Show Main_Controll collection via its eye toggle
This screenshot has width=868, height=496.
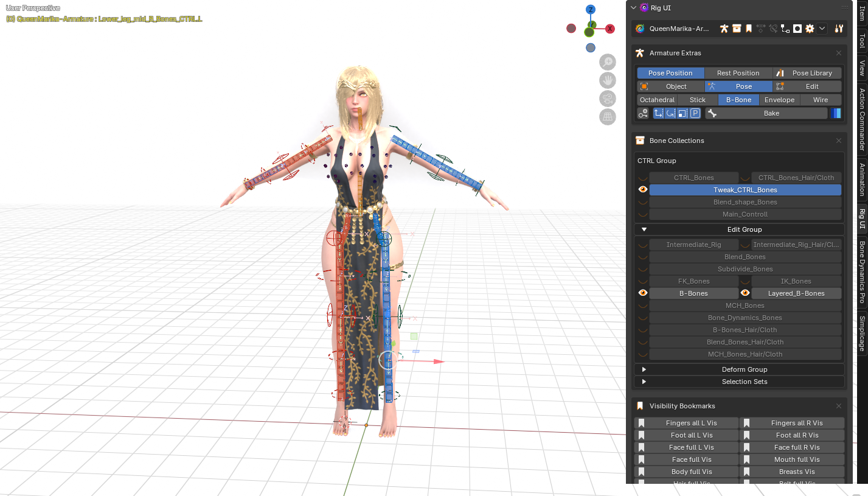(x=642, y=214)
